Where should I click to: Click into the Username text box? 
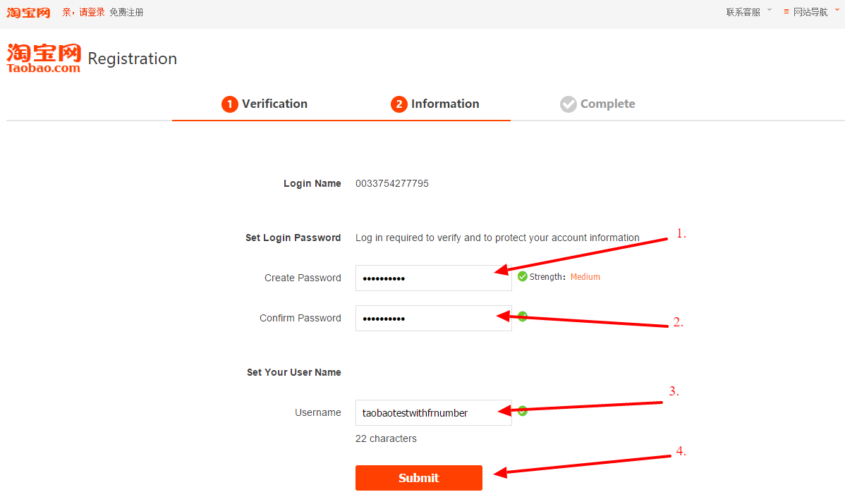coord(433,412)
